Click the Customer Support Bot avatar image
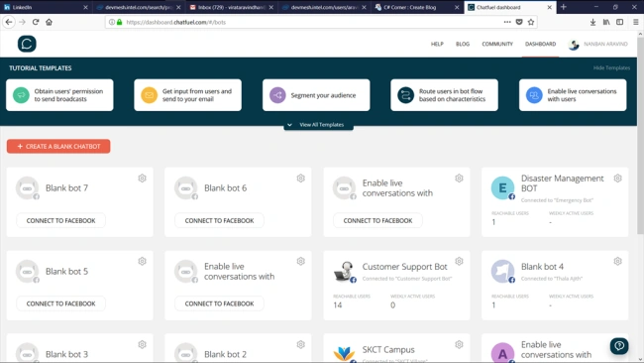644x363 pixels. (x=344, y=272)
